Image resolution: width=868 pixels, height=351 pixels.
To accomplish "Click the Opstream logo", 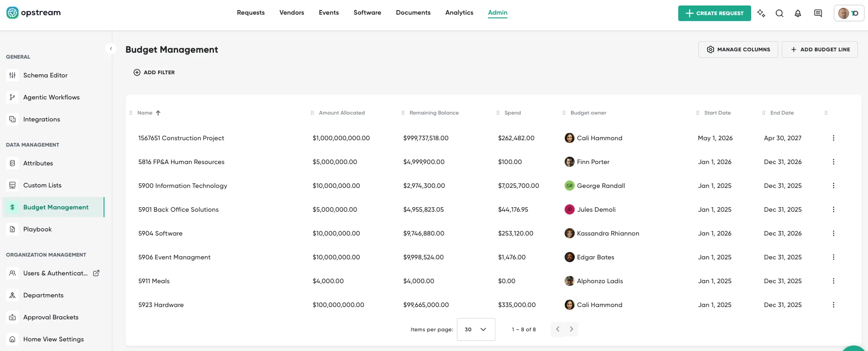I will 33,13.
